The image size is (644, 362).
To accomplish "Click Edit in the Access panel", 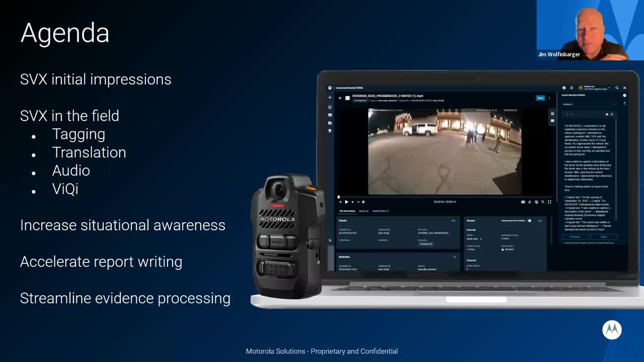I will (540, 221).
